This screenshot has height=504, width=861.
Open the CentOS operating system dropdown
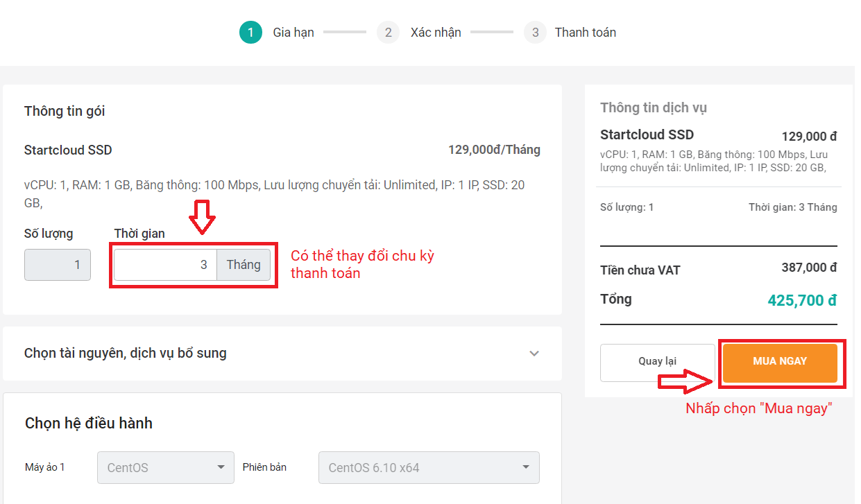coord(166,467)
